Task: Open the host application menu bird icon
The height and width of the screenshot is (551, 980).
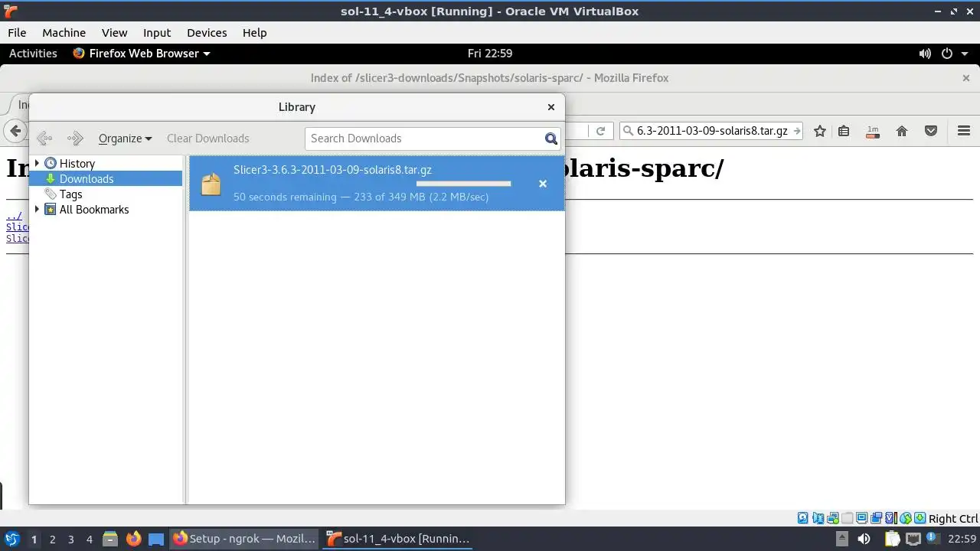Action: (x=11, y=539)
